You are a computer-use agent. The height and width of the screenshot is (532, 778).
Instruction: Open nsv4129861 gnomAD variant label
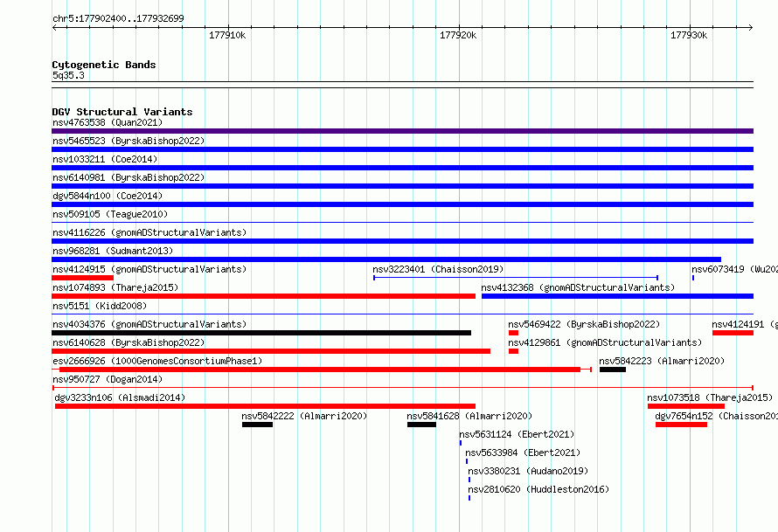coord(605,342)
